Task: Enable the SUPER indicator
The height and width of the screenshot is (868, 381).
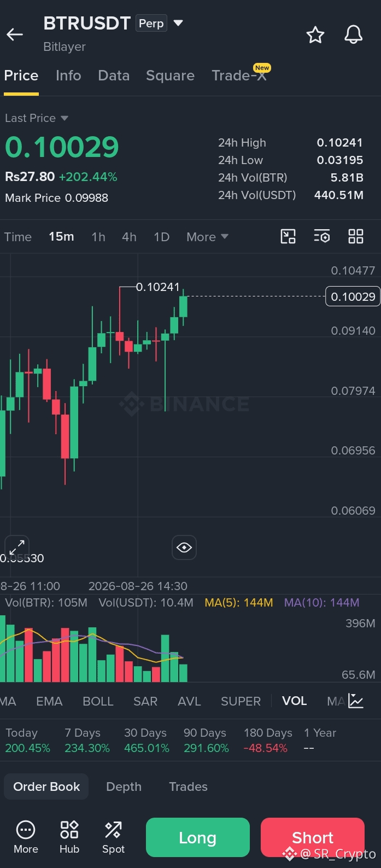Action: tap(241, 701)
